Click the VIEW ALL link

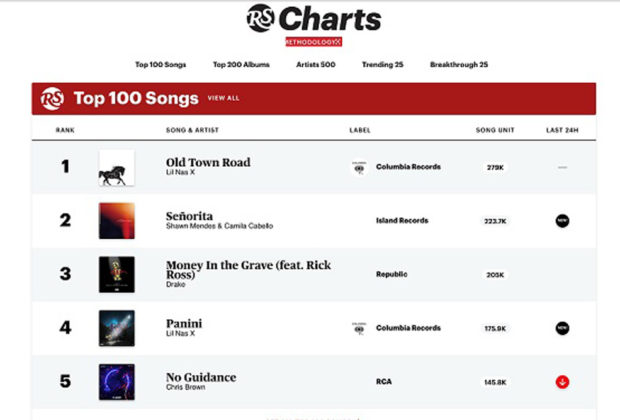(x=223, y=99)
